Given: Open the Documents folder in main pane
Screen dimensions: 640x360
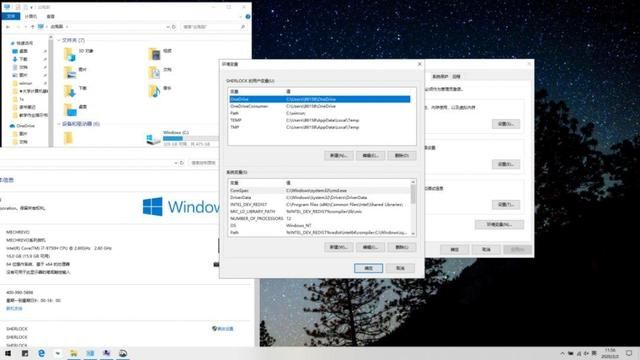Looking at the screenshot, I should click(160, 72).
